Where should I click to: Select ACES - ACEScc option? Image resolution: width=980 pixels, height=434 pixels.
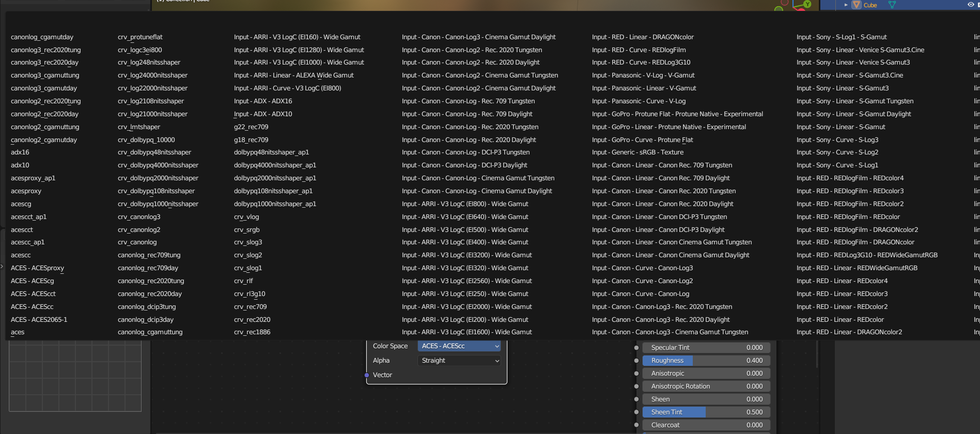tap(32, 307)
